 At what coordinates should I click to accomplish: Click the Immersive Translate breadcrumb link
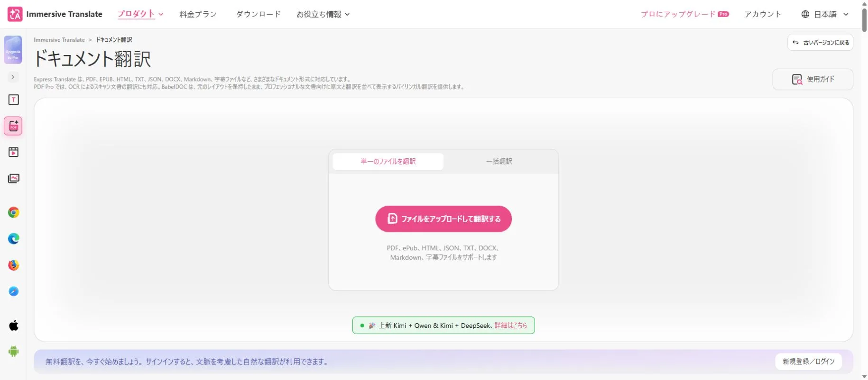(59, 40)
